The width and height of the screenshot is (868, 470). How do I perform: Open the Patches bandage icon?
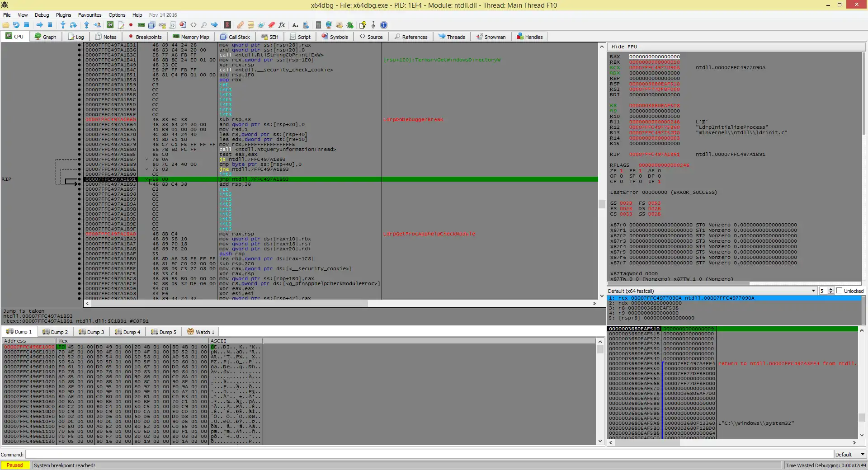[241, 25]
